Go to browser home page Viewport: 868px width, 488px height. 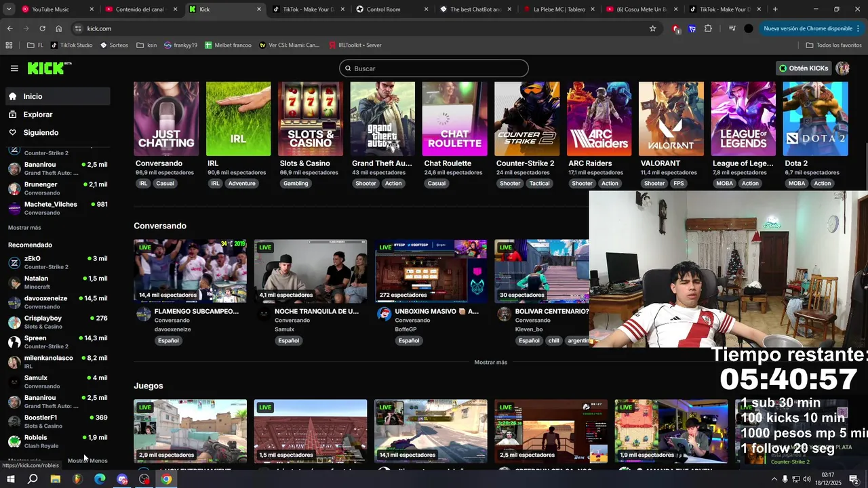click(x=59, y=28)
